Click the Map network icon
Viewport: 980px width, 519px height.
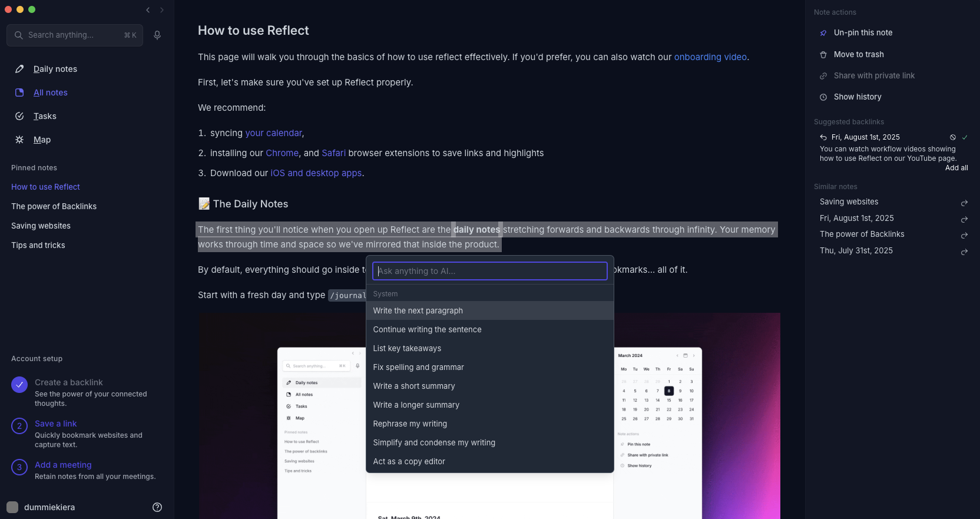point(19,140)
